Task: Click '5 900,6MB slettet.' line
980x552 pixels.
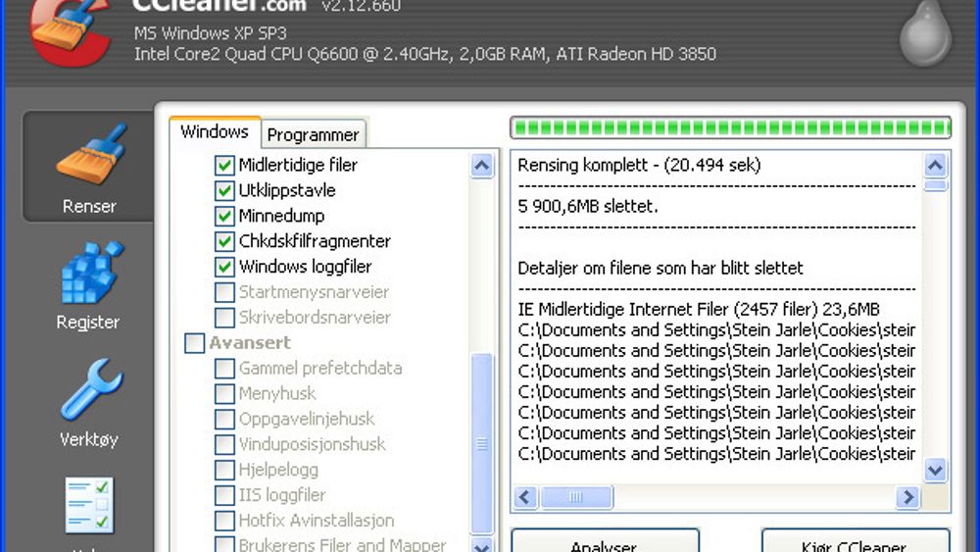Action: 588,206
